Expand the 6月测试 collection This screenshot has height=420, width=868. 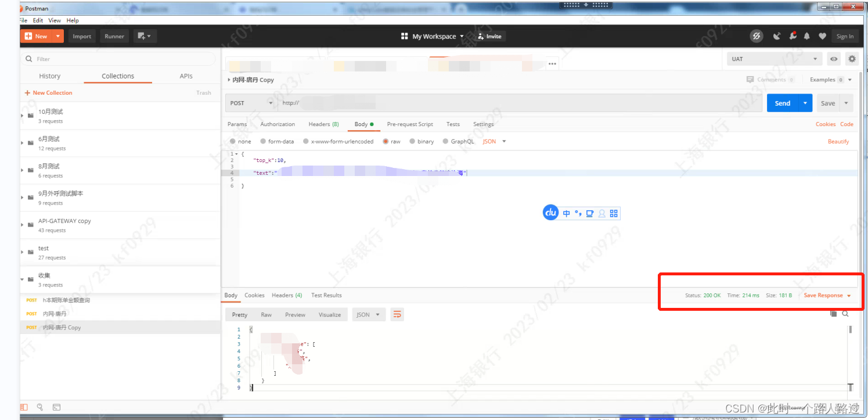point(23,143)
